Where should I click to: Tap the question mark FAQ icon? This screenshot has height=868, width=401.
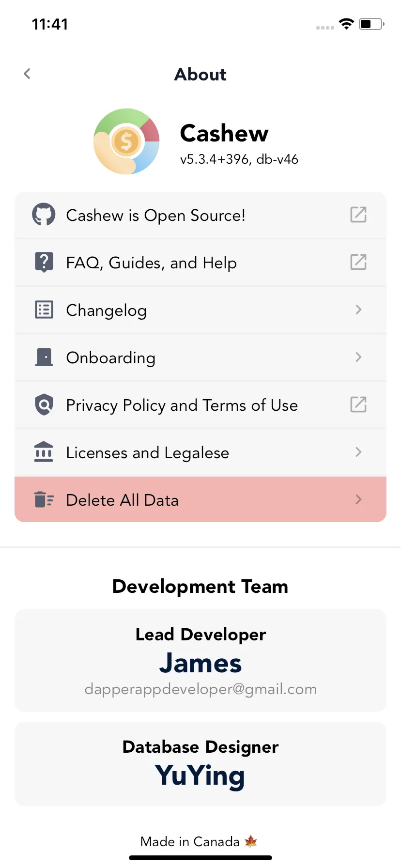(x=44, y=262)
